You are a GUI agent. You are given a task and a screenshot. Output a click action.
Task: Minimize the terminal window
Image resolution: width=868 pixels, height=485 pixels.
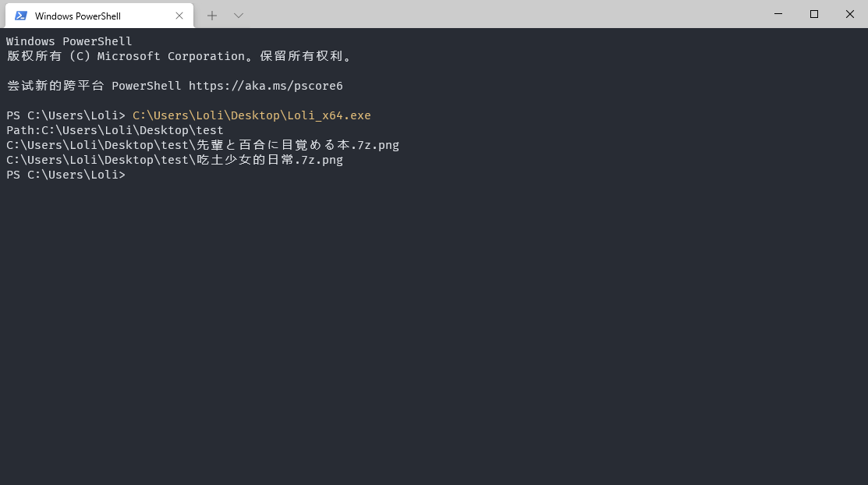coord(778,14)
